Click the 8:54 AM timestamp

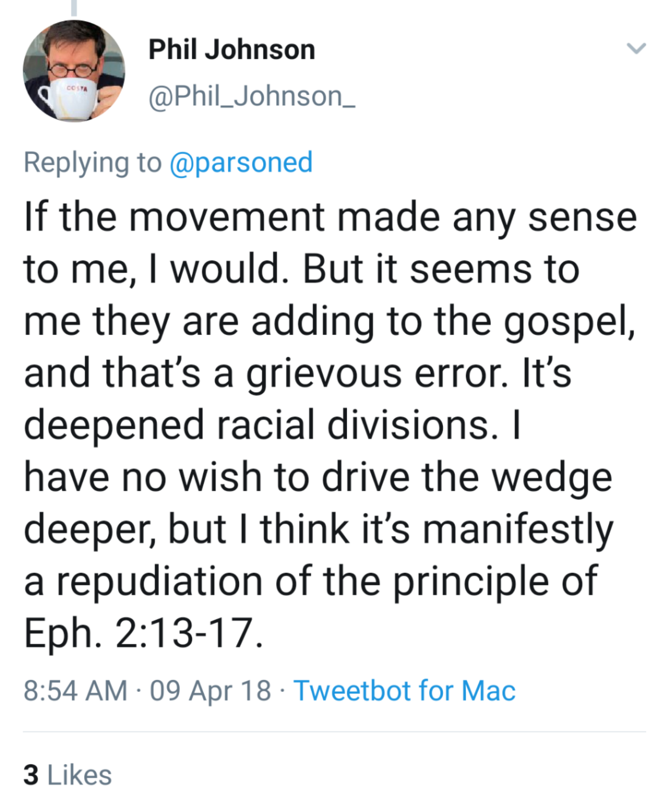(75, 690)
